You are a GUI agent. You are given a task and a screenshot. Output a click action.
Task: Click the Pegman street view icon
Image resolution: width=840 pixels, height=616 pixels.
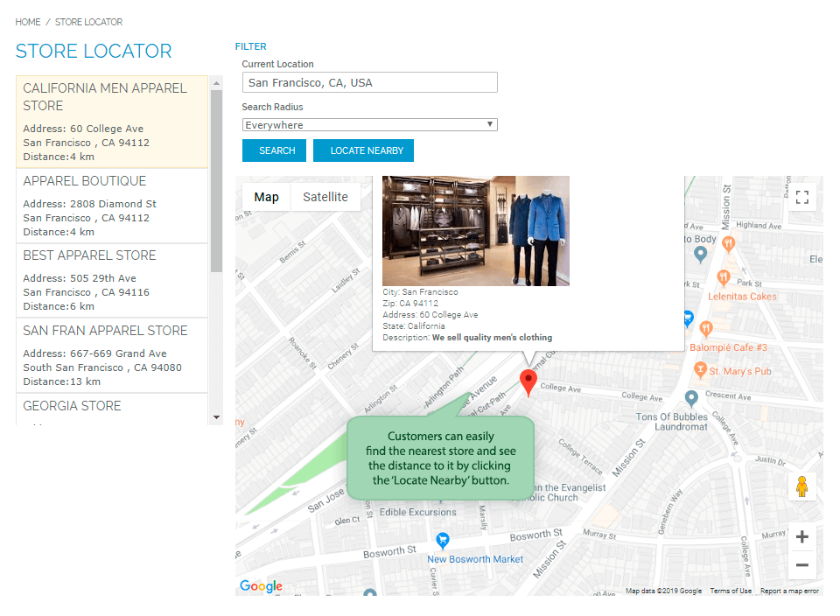click(x=802, y=485)
